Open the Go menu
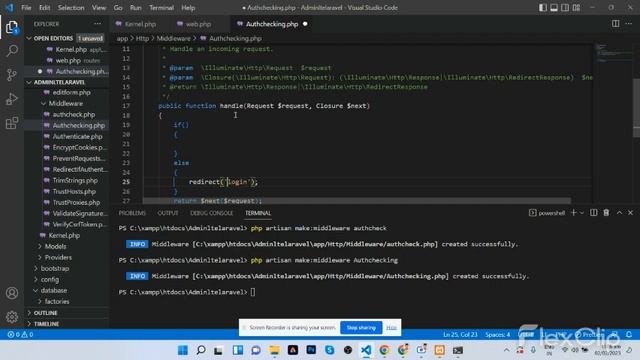This screenshot has width=640, height=360. 118,7
